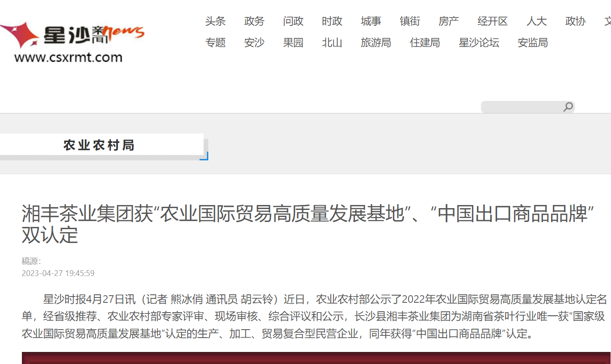
Task: Go to the 安监局 page
Action: click(x=533, y=42)
